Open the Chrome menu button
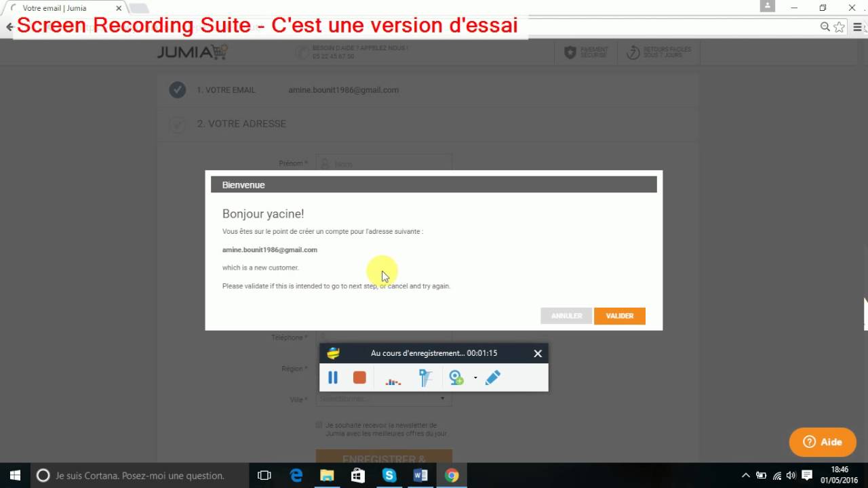Viewport: 868px width, 488px height. pos(859,27)
